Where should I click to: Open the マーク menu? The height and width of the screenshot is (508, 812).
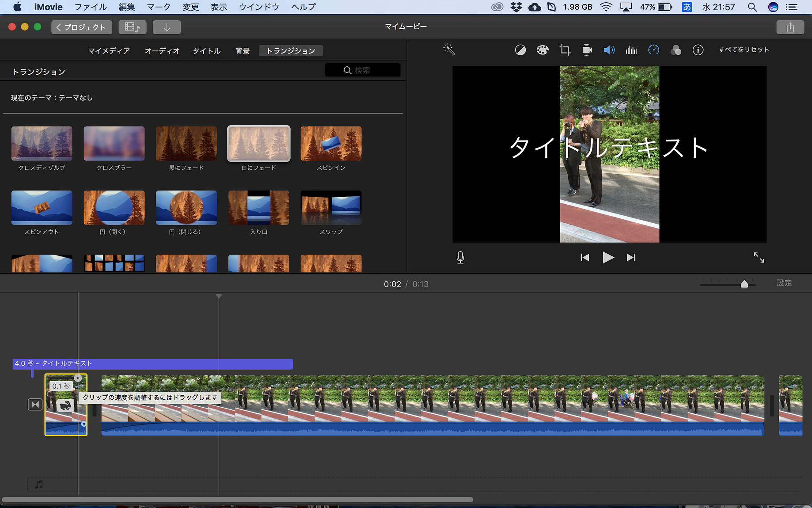(x=159, y=7)
